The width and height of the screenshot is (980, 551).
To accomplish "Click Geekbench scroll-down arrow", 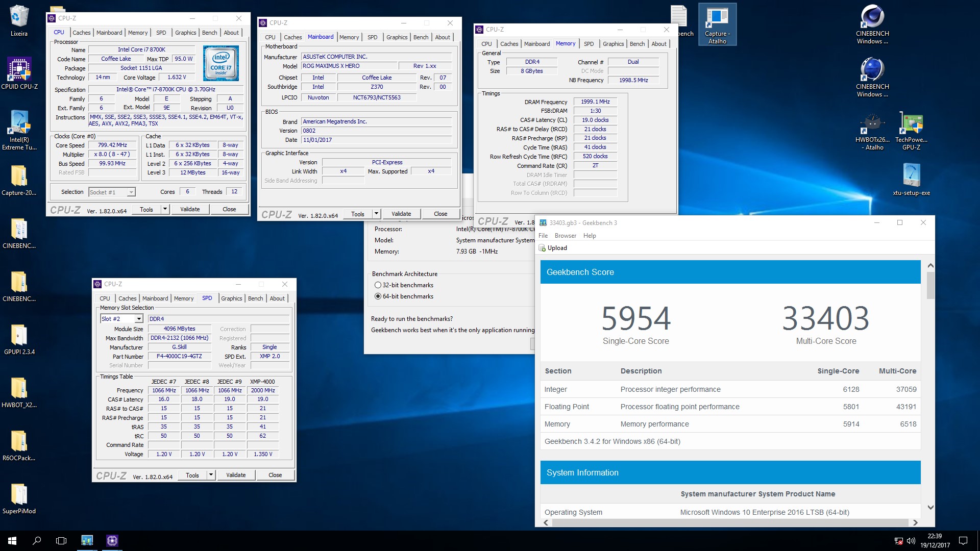I will [930, 507].
